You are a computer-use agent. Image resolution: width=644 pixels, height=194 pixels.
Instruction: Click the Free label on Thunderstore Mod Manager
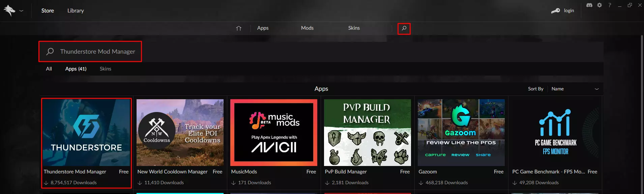124,172
